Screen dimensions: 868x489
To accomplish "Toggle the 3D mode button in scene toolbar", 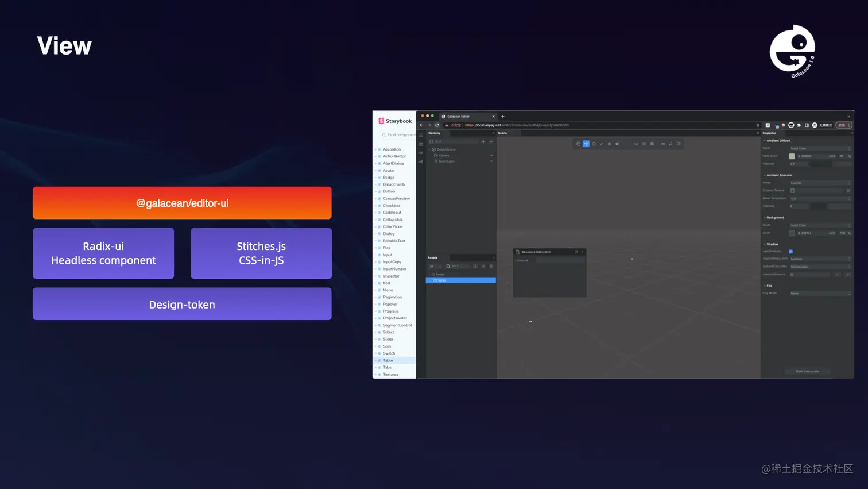I will [x=662, y=144].
